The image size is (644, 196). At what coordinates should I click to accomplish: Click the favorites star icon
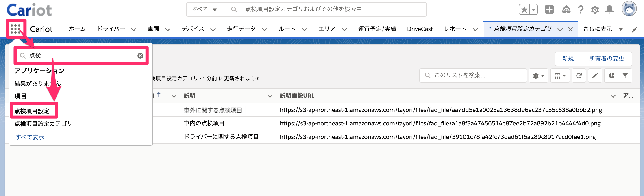(524, 10)
